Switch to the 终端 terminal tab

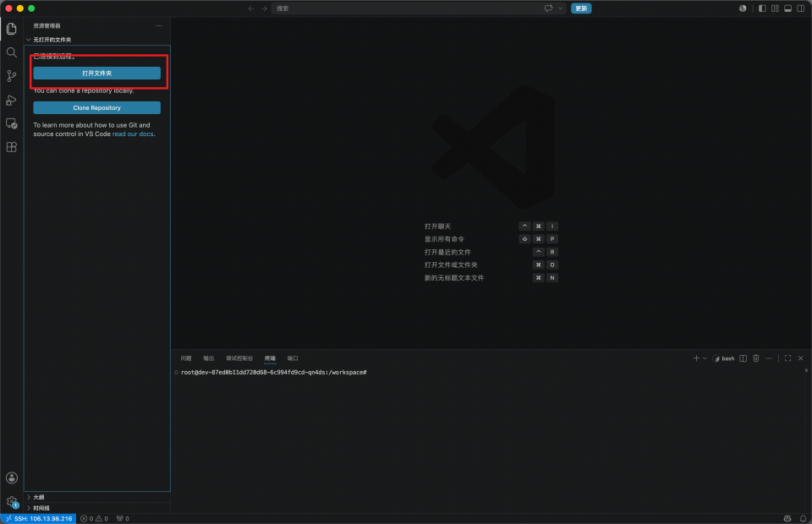[x=270, y=358]
